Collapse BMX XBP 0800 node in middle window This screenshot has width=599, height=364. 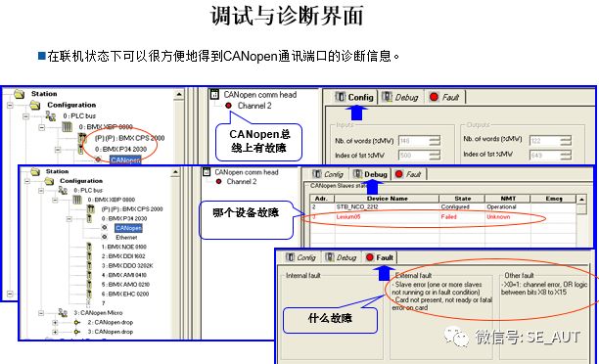[55, 200]
